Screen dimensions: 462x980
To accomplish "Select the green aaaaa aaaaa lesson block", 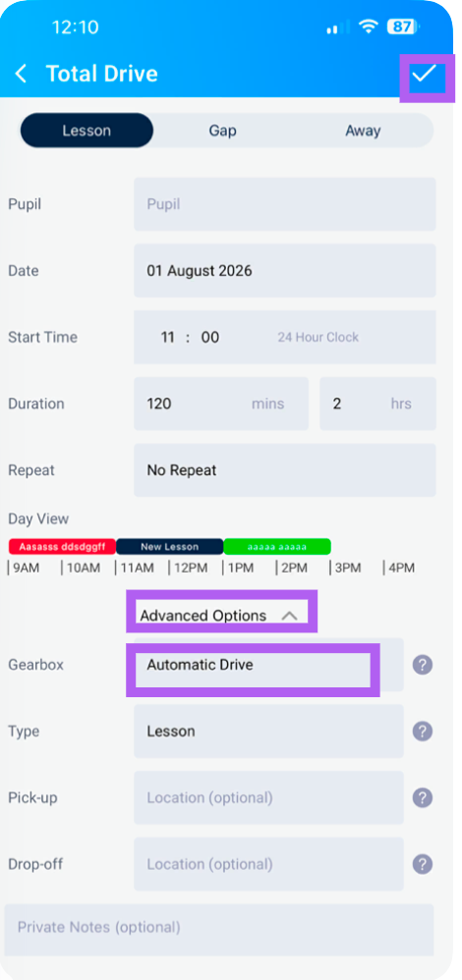I will 277,547.
